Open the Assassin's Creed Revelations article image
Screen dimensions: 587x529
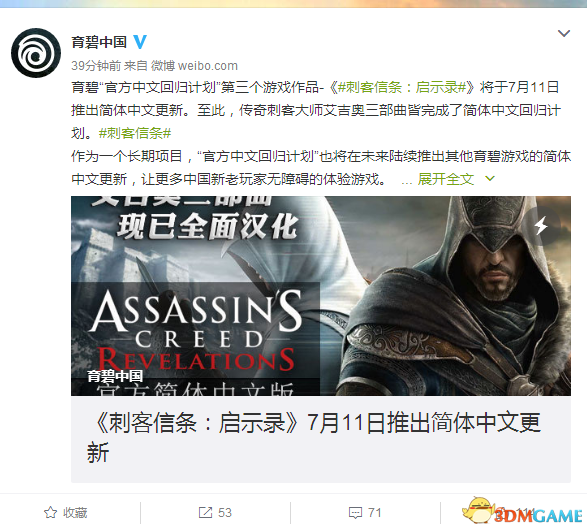point(321,296)
